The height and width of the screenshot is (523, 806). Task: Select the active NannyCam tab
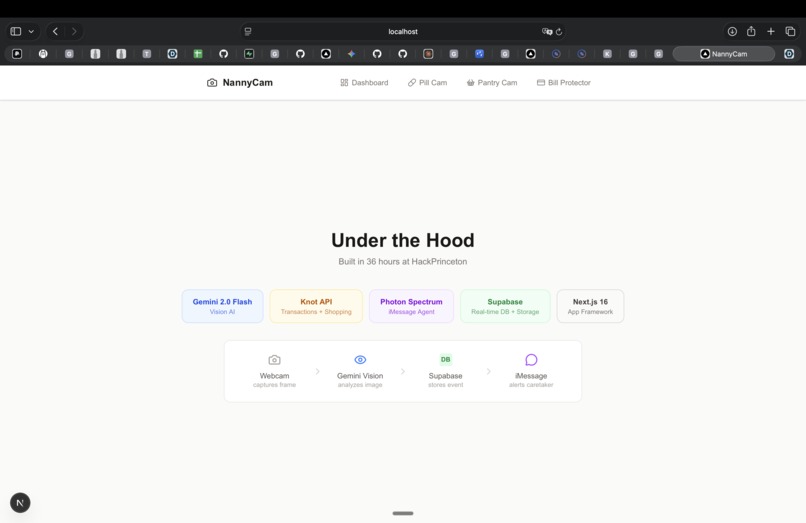pyautogui.click(x=723, y=53)
